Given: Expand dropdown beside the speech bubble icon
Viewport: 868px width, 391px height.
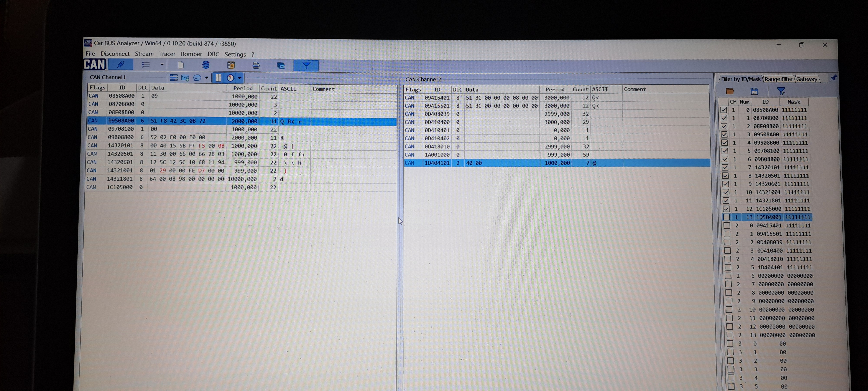Looking at the screenshot, I should click(x=207, y=78).
